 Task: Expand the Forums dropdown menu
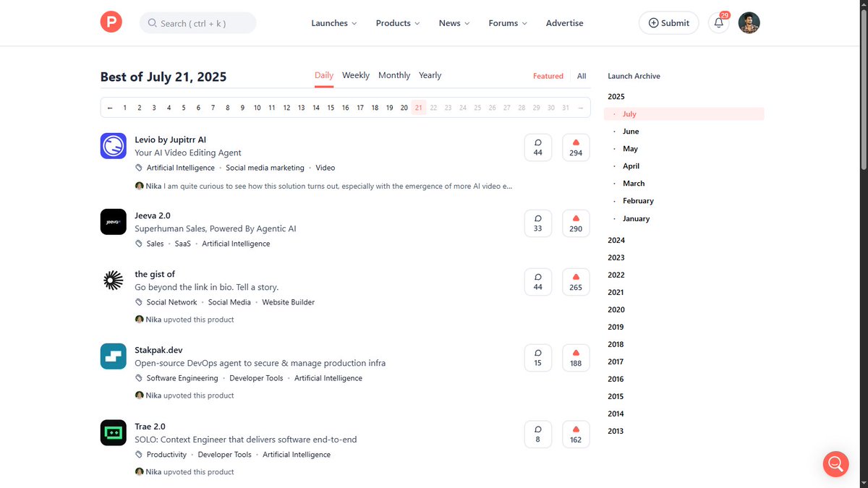click(508, 23)
